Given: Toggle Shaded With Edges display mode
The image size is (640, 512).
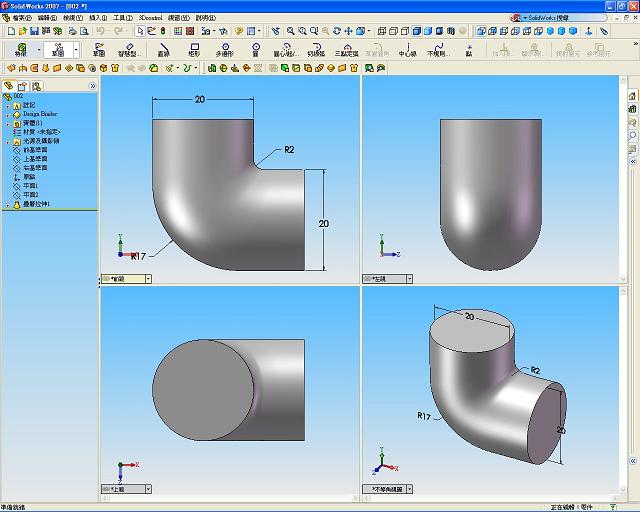Looking at the screenshot, I should point(417,31).
